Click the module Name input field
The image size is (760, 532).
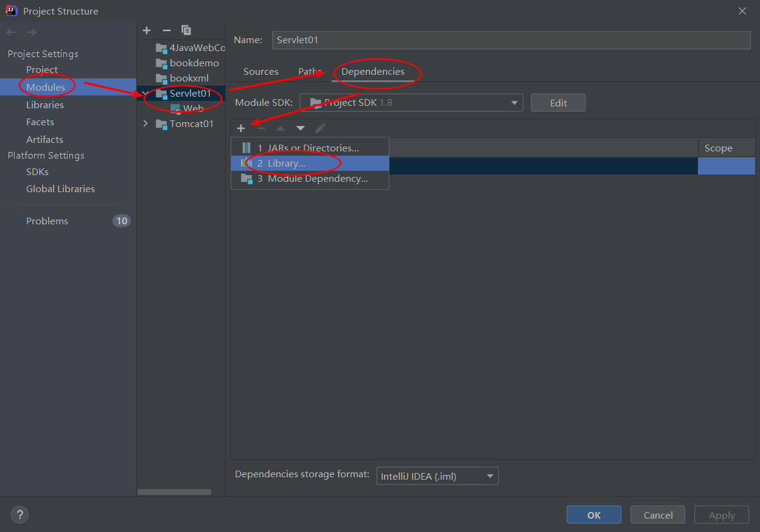511,40
